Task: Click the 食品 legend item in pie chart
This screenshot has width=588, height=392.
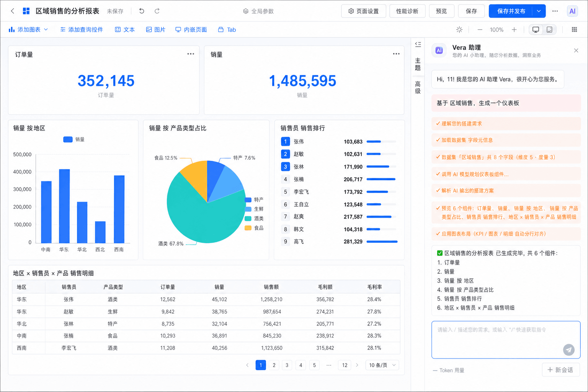Action: coord(254,228)
